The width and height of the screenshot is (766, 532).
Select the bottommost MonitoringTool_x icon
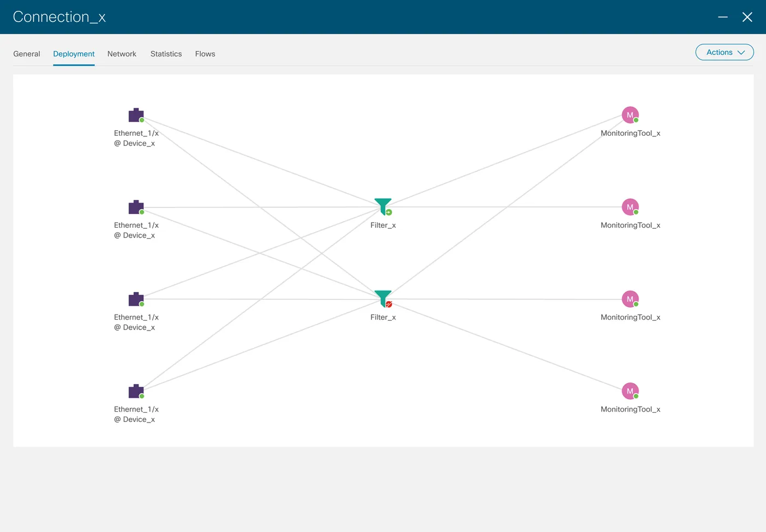[630, 391]
